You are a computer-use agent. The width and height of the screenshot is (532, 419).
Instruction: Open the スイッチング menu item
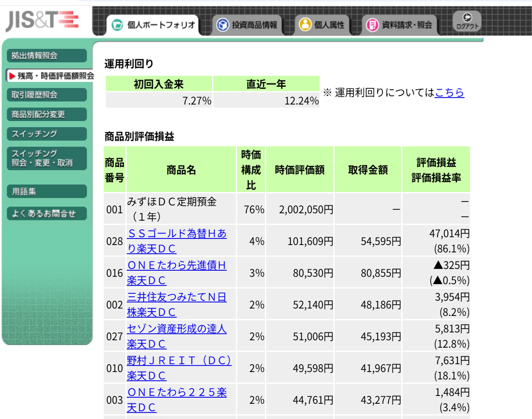(x=46, y=134)
